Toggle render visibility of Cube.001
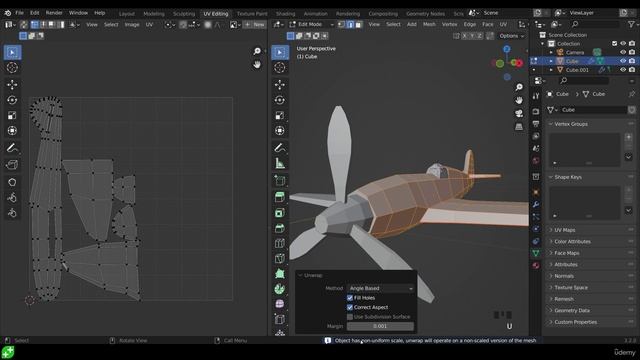 coord(632,70)
